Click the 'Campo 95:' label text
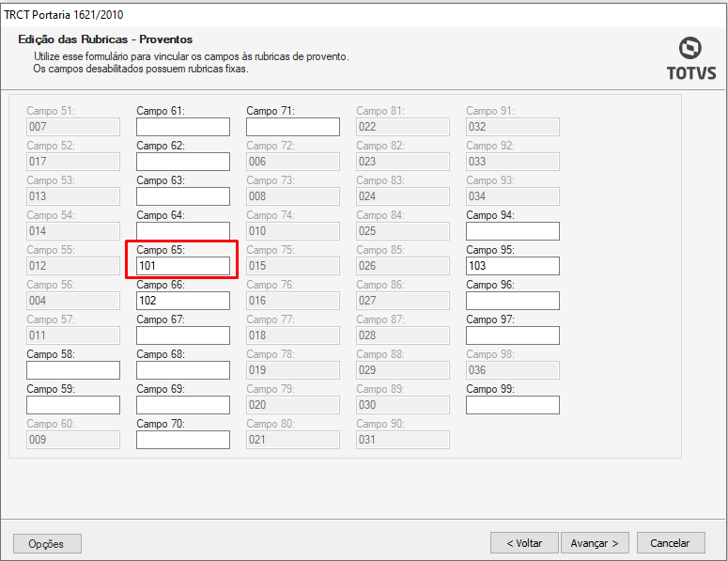This screenshot has height=561, width=728. pos(490,250)
